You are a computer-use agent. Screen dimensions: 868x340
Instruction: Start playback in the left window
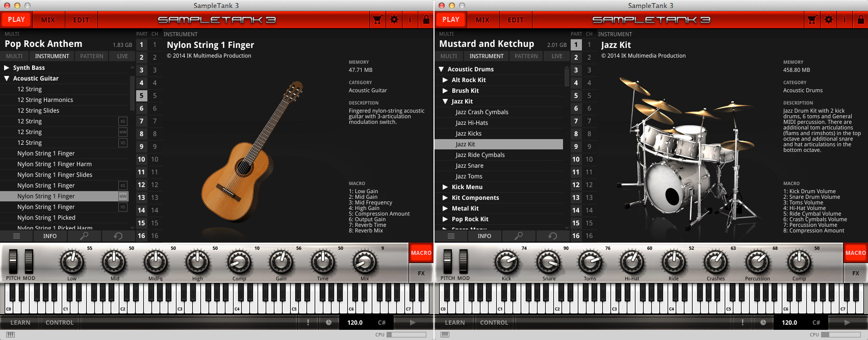coord(413,322)
